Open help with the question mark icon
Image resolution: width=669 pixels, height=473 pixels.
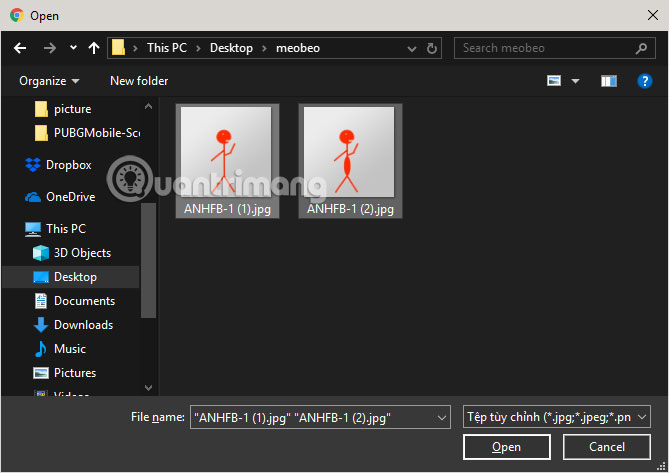click(x=645, y=81)
